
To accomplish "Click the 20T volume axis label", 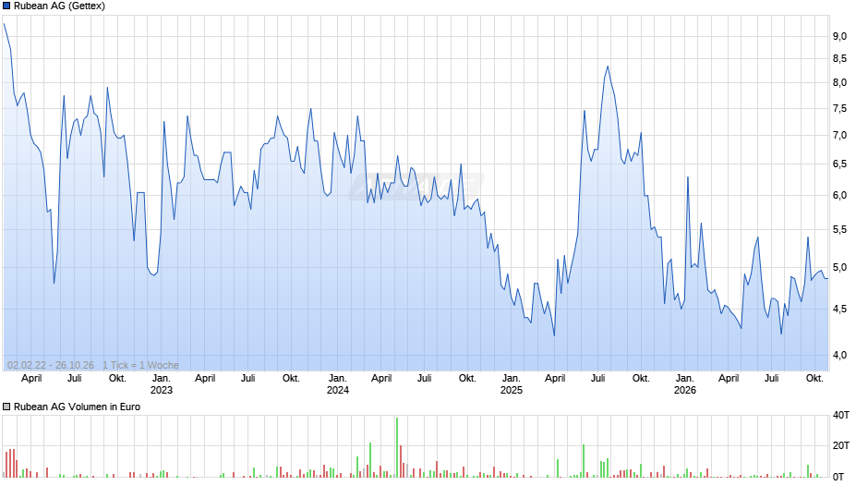I will pos(841,445).
